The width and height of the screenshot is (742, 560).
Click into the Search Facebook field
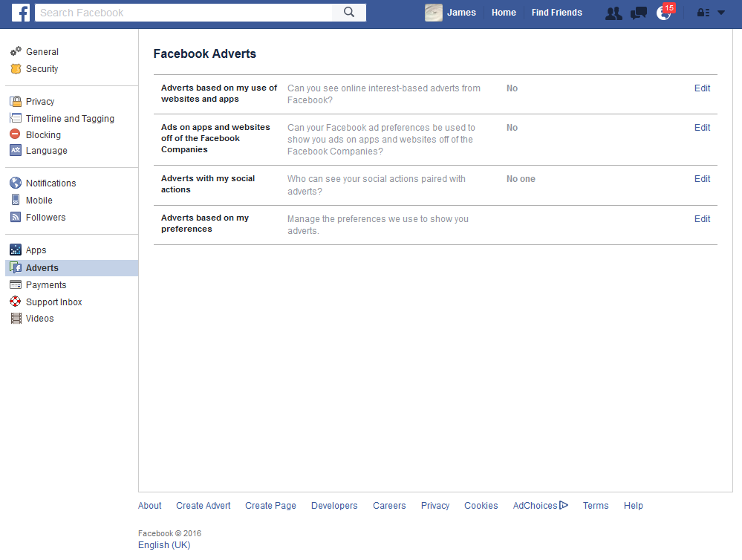tap(186, 12)
